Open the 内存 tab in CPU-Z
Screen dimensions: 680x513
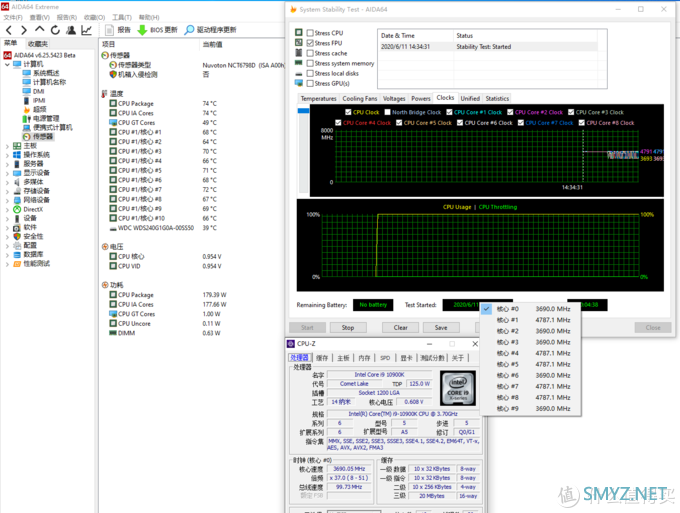(x=364, y=358)
